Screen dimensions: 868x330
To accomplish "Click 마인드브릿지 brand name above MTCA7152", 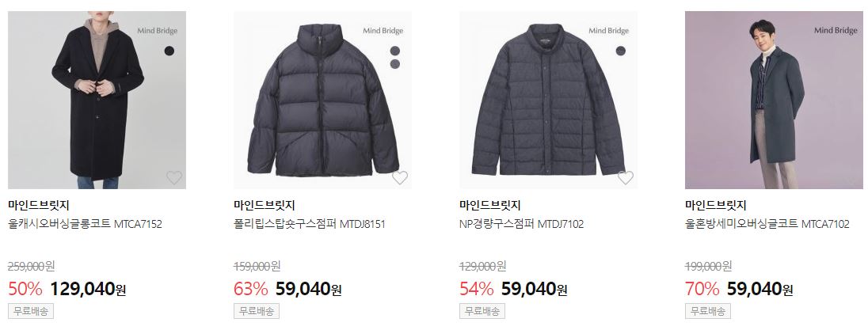I will pyautogui.click(x=38, y=206).
